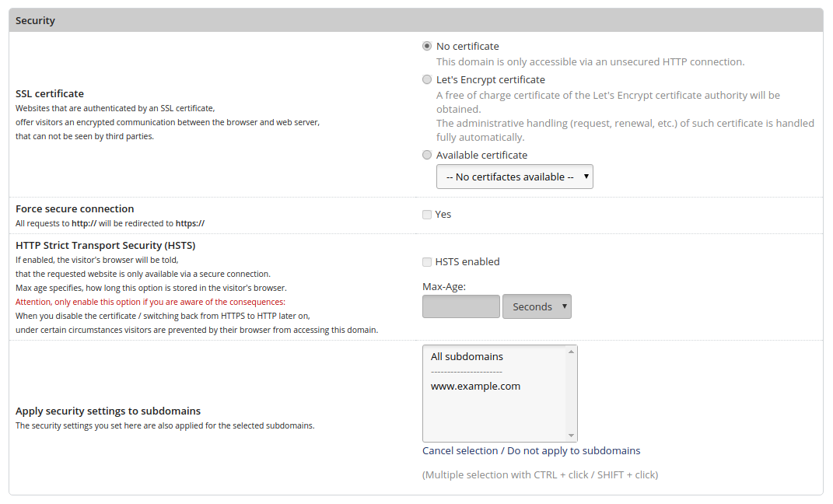Open the Seconds unit dropdown
The width and height of the screenshot is (833, 504).
point(537,306)
